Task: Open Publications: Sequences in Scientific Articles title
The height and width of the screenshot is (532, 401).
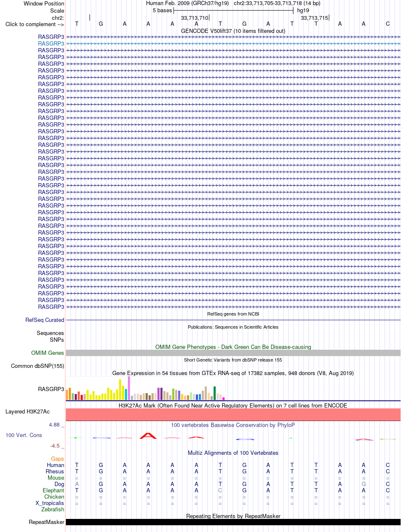Action: click(233, 327)
